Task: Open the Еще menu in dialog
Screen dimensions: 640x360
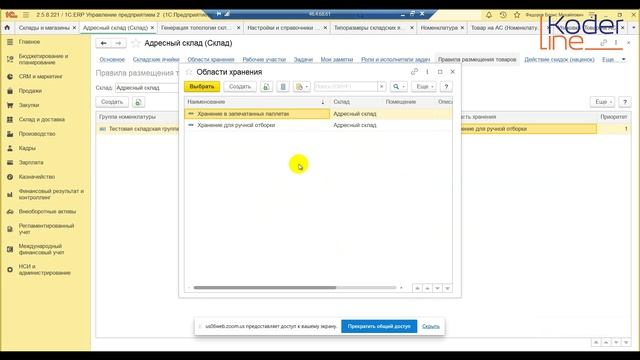Action: pos(424,87)
